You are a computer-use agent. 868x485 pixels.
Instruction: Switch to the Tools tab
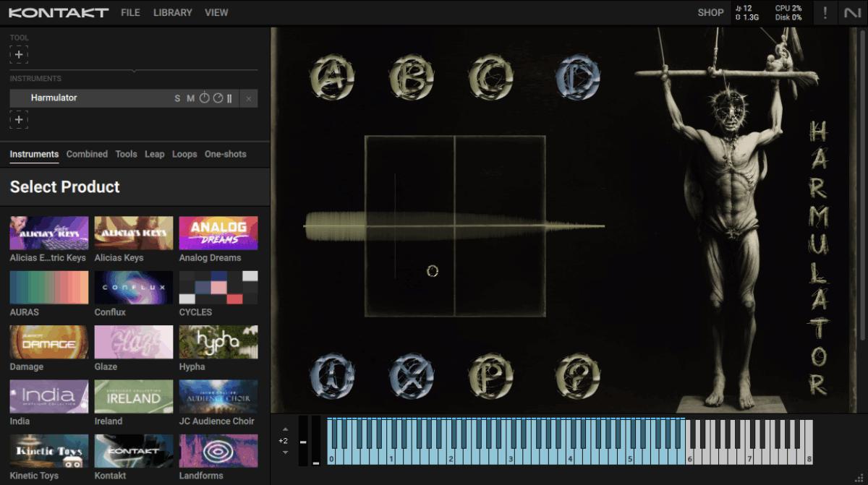click(126, 154)
